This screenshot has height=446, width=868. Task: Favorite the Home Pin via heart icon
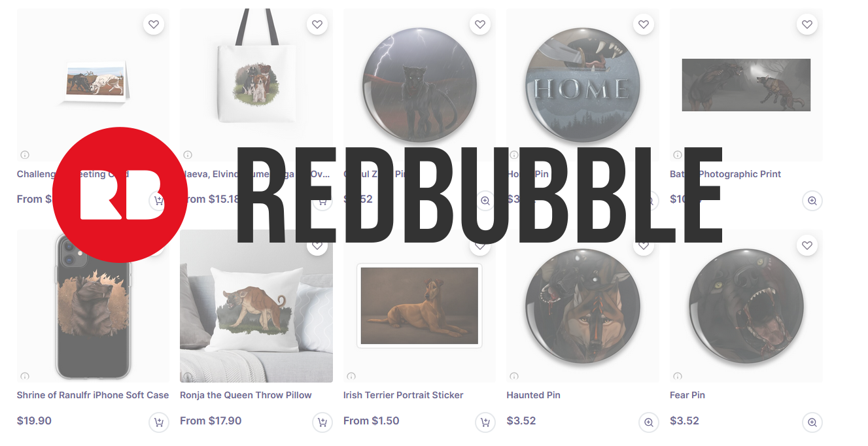tap(644, 25)
